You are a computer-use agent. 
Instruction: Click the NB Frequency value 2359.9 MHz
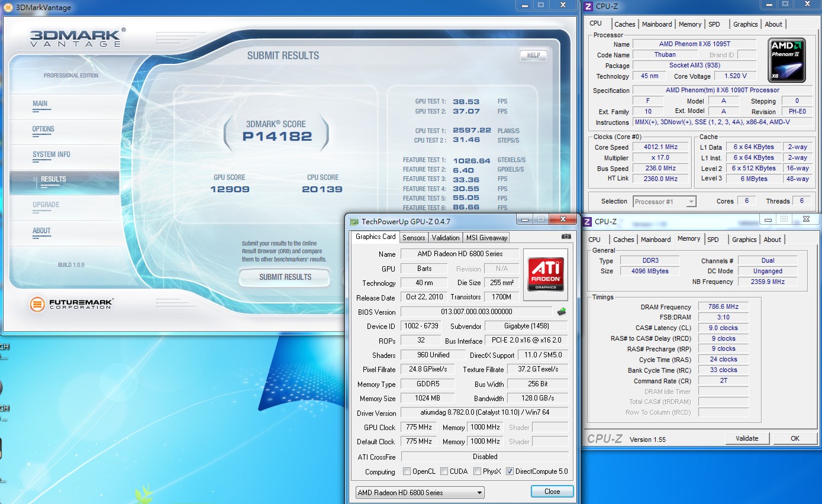click(768, 282)
